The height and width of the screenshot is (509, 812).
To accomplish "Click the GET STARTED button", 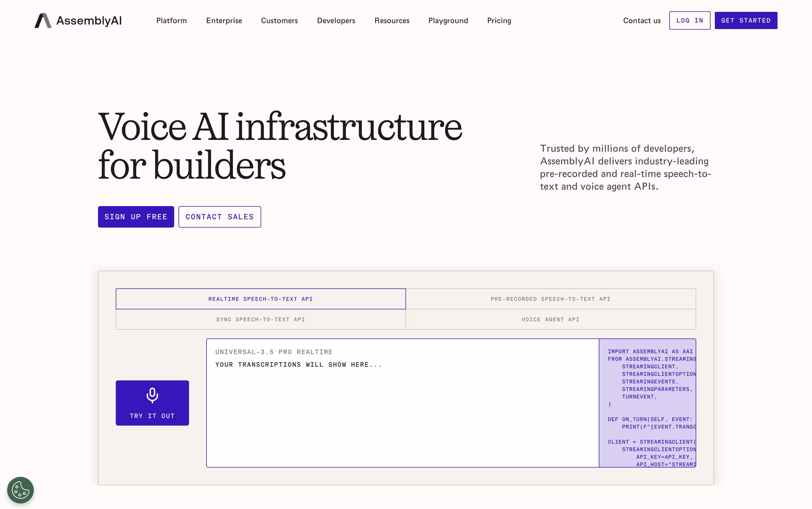I will coord(746,20).
